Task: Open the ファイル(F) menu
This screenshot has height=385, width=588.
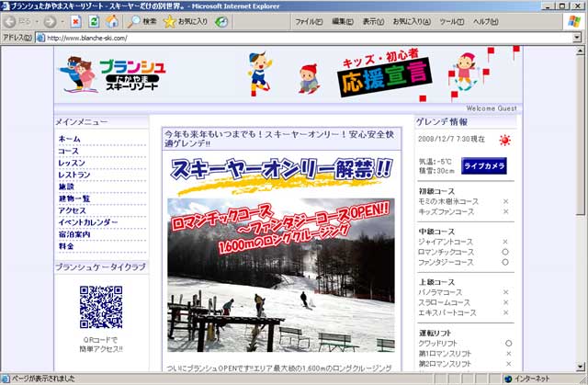Action: coord(310,21)
